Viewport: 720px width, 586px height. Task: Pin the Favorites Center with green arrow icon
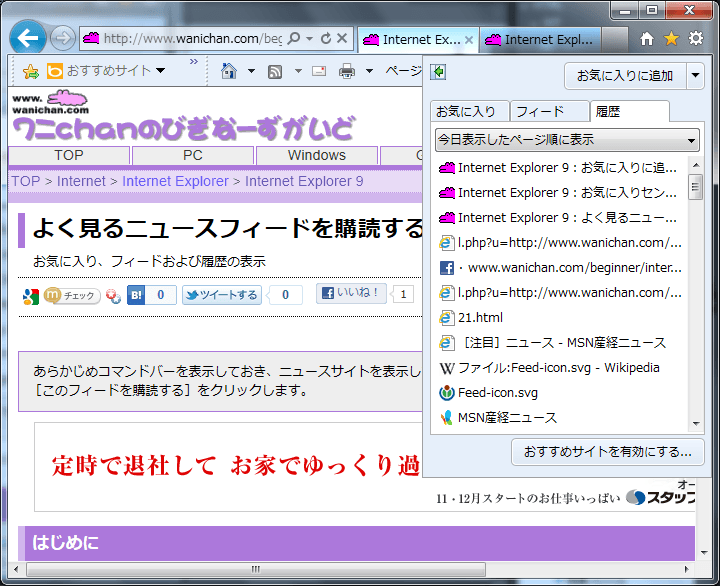click(x=438, y=72)
